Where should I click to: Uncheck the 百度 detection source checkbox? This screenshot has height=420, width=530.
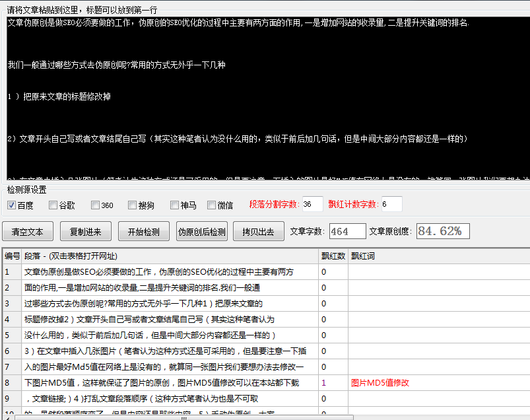click(x=11, y=205)
